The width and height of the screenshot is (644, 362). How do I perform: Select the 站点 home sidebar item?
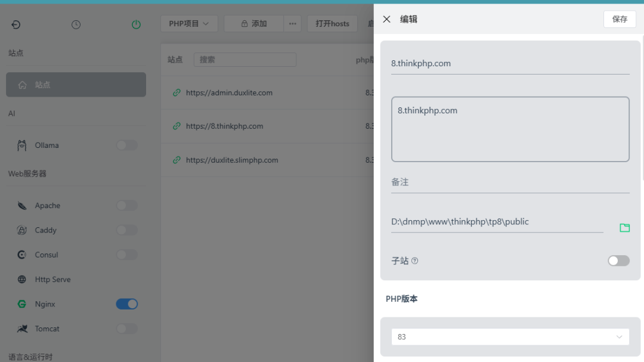click(x=76, y=85)
